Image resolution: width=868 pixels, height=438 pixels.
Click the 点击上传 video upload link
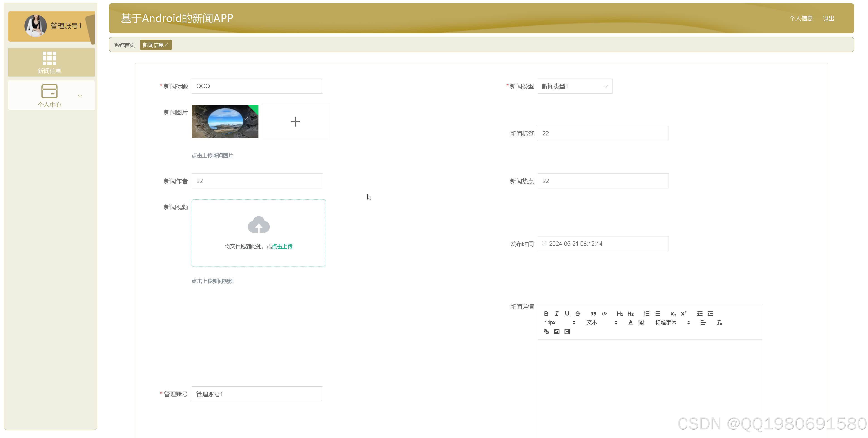282,247
